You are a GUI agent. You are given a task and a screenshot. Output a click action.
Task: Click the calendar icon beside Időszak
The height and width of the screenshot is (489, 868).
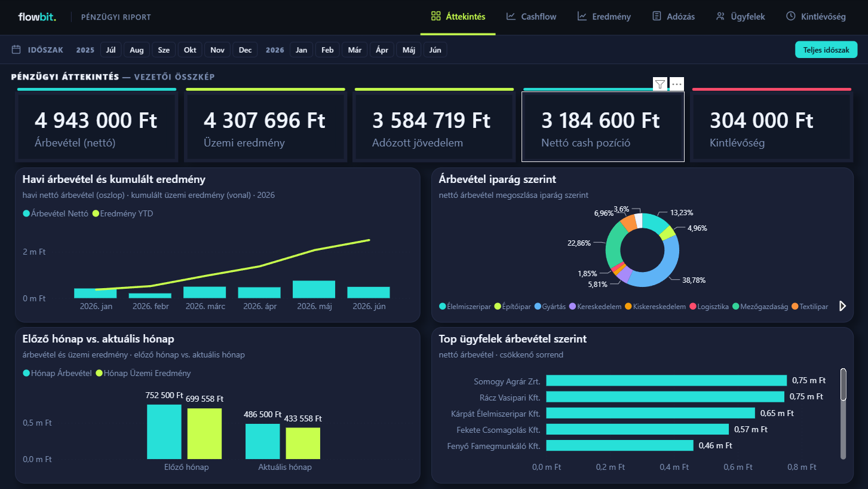point(17,50)
